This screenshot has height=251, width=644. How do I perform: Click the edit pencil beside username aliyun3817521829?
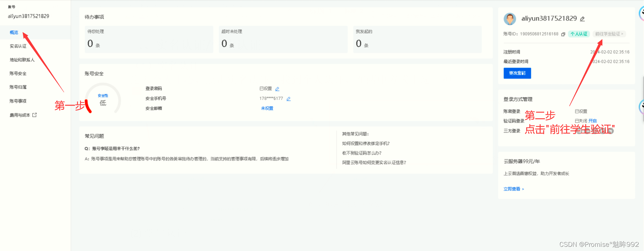[582, 19]
